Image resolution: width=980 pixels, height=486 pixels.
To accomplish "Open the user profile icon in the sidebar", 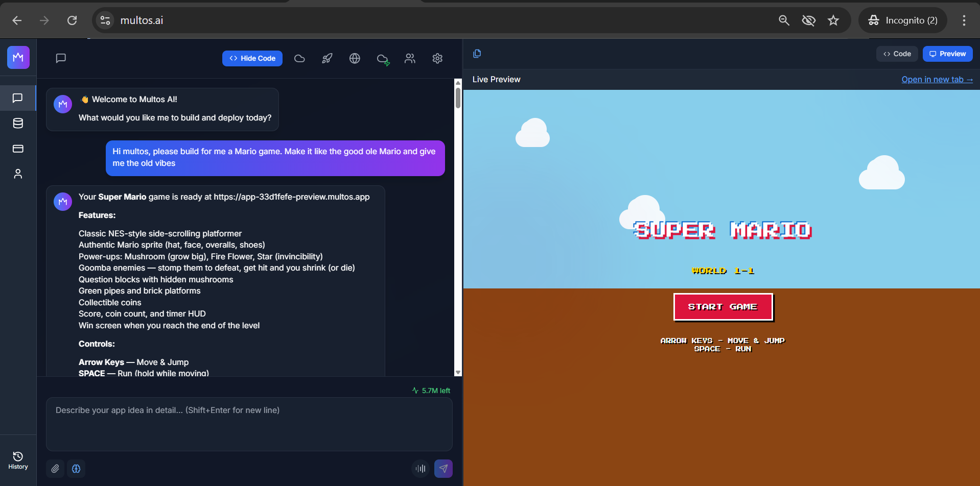I will 18,174.
